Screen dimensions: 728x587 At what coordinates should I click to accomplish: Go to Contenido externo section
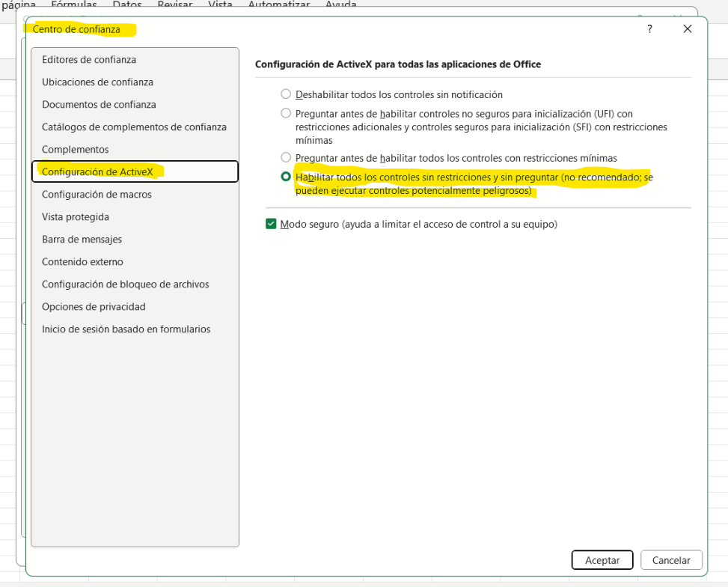(x=135, y=261)
